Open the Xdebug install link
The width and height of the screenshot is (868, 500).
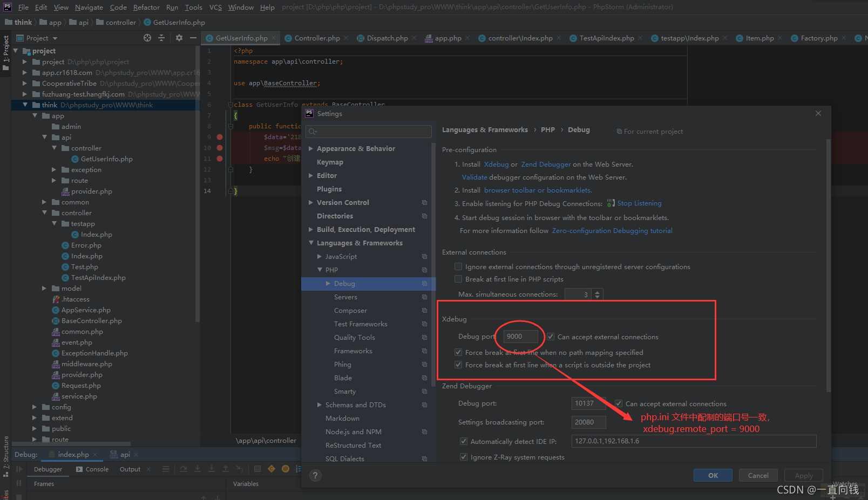[496, 164]
